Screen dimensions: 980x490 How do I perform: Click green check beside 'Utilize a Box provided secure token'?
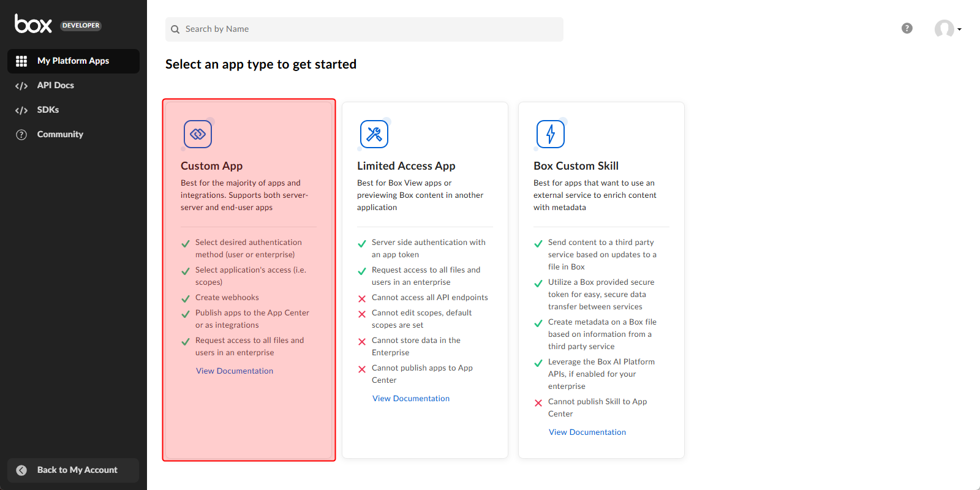tap(538, 284)
